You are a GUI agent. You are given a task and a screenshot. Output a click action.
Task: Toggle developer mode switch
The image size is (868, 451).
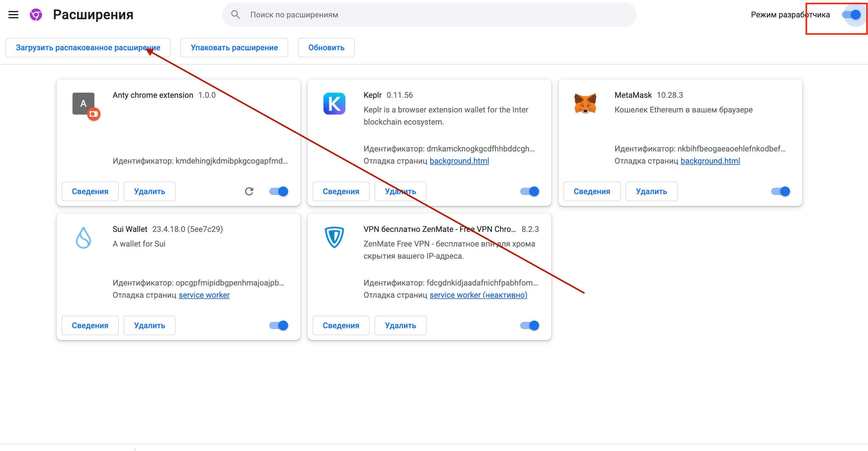851,15
